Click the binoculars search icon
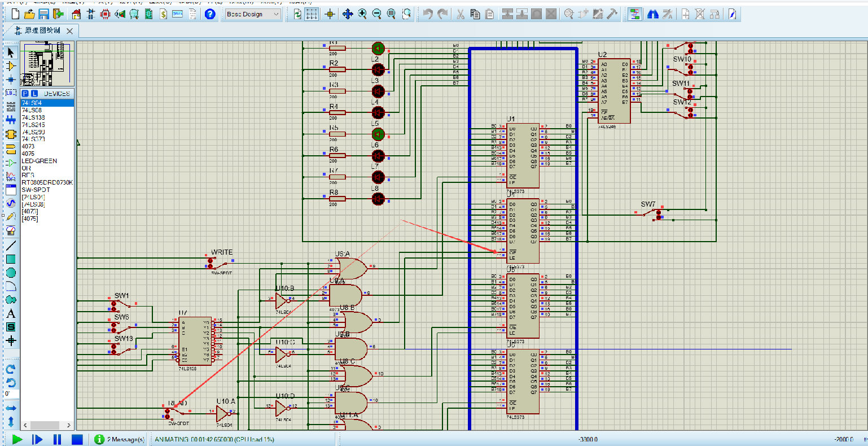 click(x=654, y=14)
